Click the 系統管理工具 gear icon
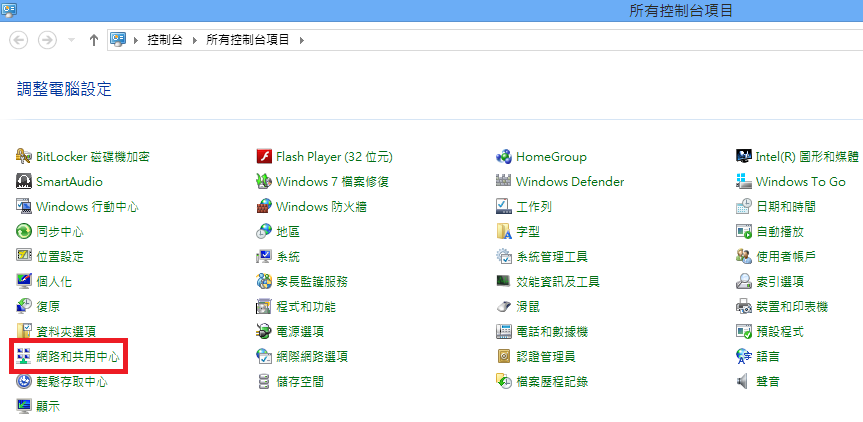Screen dimensions: 863x422 [x=504, y=256]
